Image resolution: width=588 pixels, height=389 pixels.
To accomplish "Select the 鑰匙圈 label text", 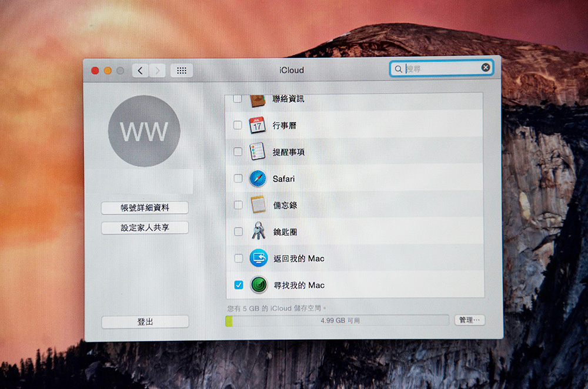I will [285, 232].
